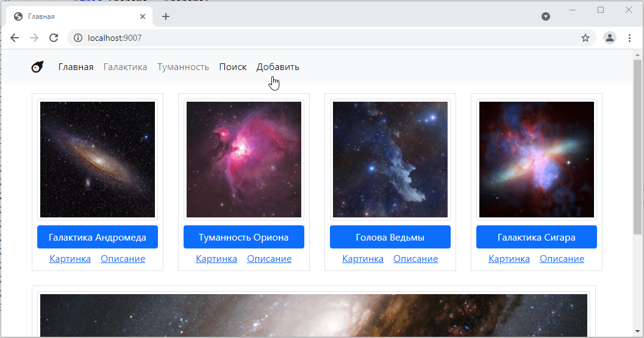Open the Описание link under Галактика Сигара
644x338 pixels.
coord(562,259)
